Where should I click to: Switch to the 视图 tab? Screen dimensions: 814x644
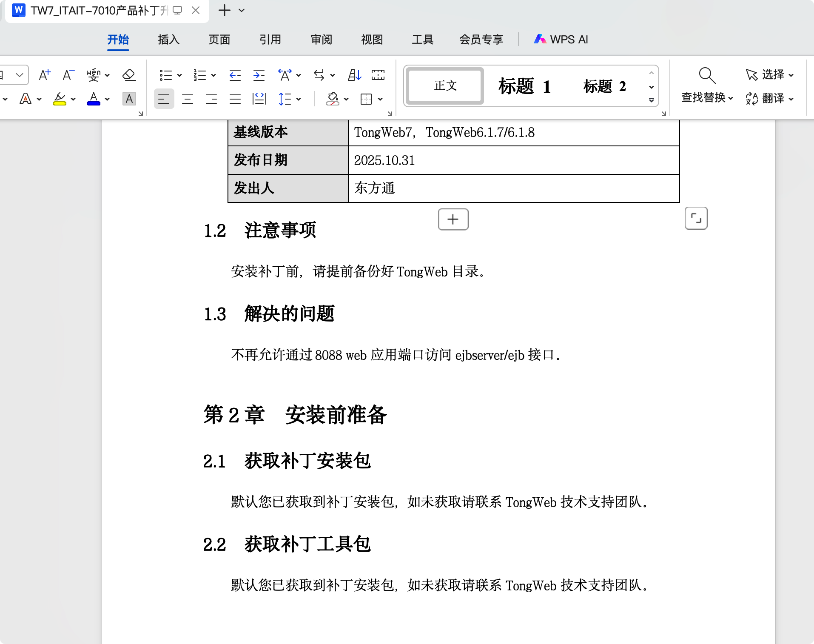coord(372,40)
